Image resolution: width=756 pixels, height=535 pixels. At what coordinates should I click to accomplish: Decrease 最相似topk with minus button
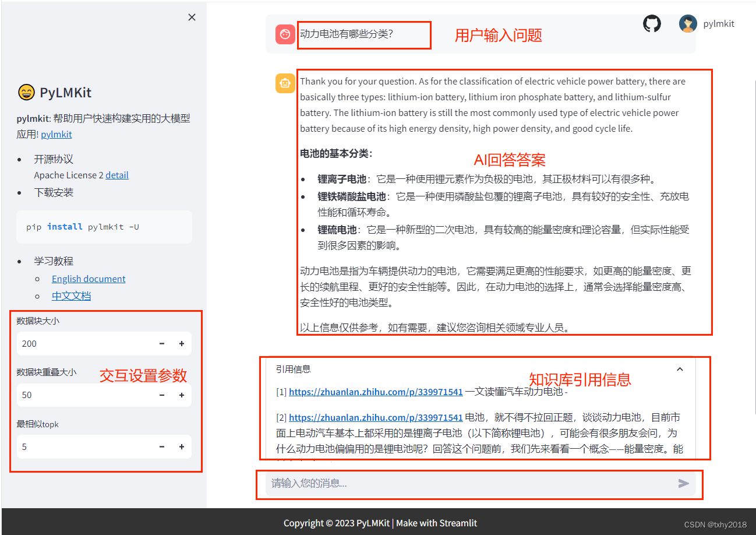point(162,447)
